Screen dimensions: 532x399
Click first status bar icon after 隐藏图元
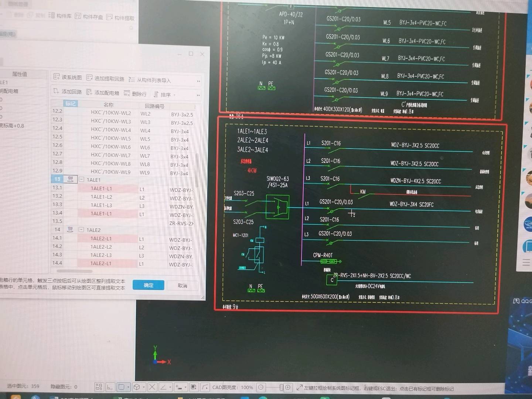[x=99, y=387]
